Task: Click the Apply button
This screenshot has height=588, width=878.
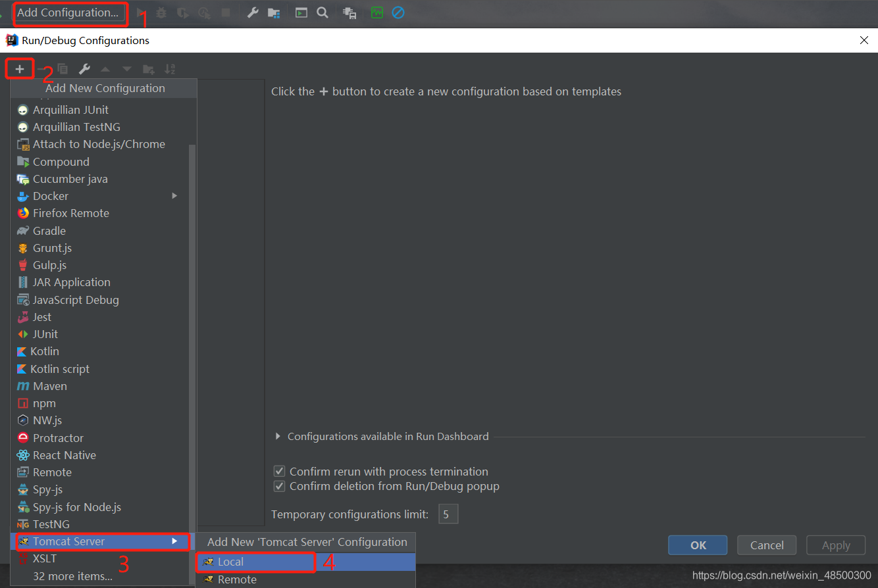Action: click(x=836, y=545)
